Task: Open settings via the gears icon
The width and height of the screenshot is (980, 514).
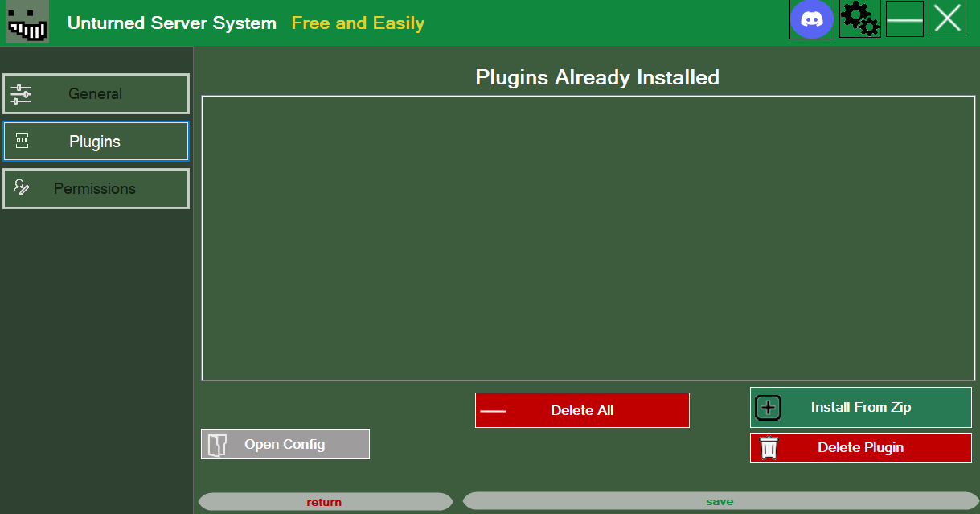Action: click(859, 19)
